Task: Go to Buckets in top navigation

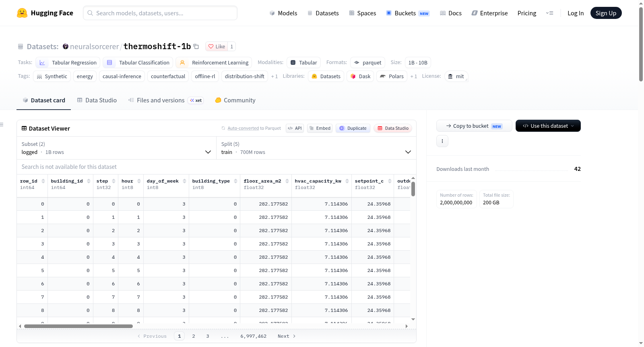Action: [x=408, y=13]
